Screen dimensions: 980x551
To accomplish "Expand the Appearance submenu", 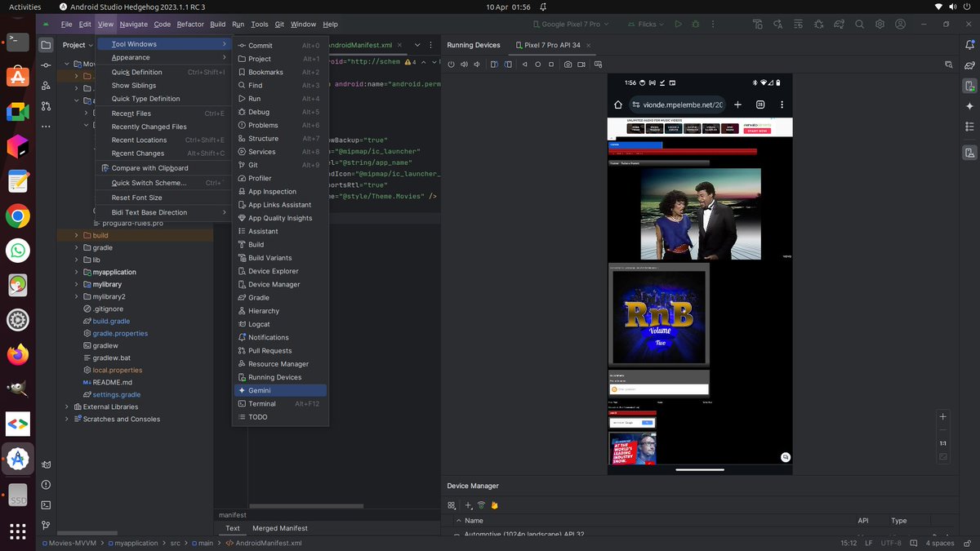I will click(x=163, y=57).
